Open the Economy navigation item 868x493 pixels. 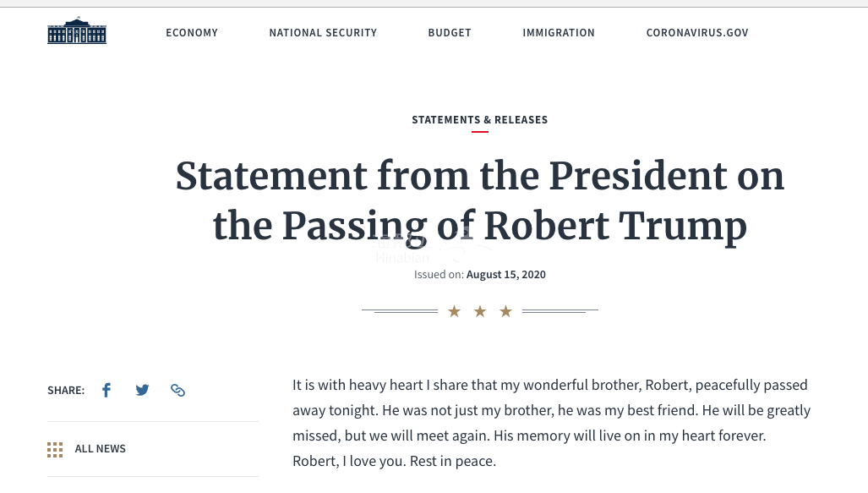(x=192, y=33)
